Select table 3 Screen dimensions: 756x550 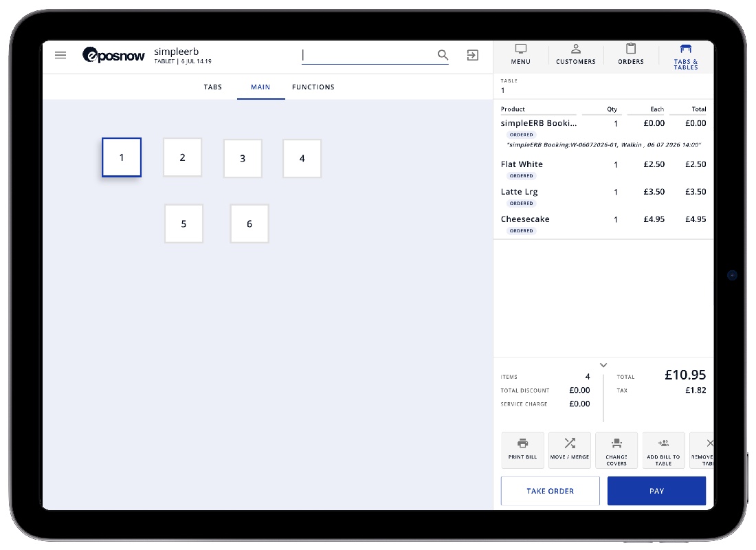tap(243, 158)
